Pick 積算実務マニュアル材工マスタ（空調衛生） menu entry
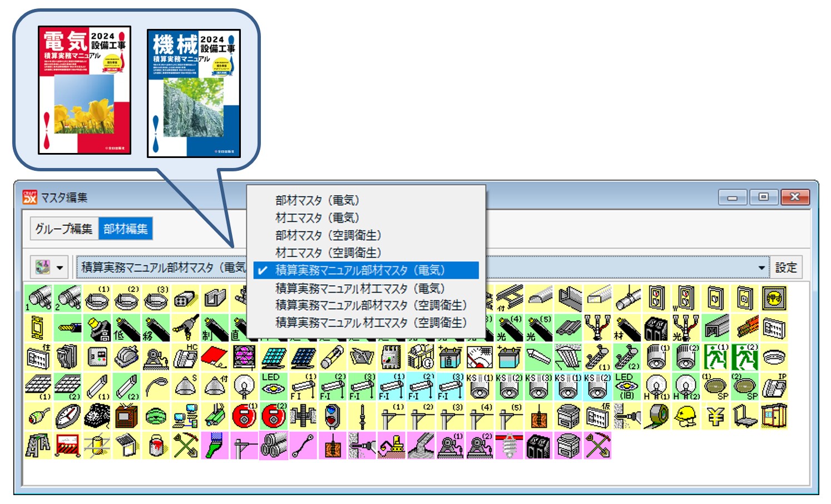 (370, 323)
